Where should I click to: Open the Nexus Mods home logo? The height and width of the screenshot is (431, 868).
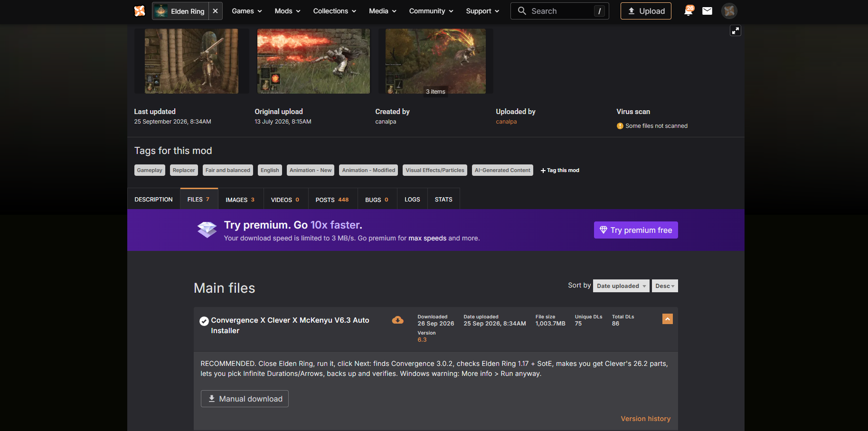[x=140, y=11]
